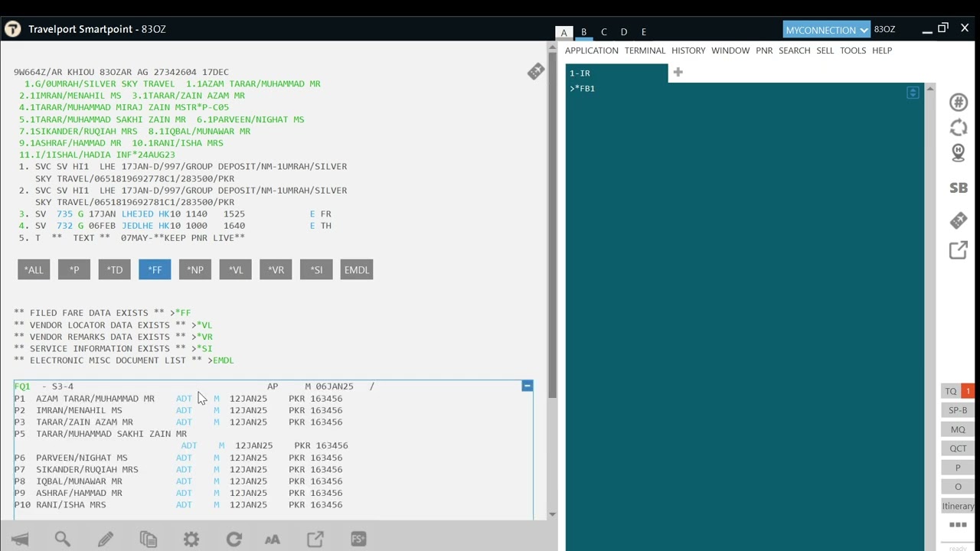Click the EMDL button
The width and height of the screenshot is (980, 551).
[x=357, y=269]
